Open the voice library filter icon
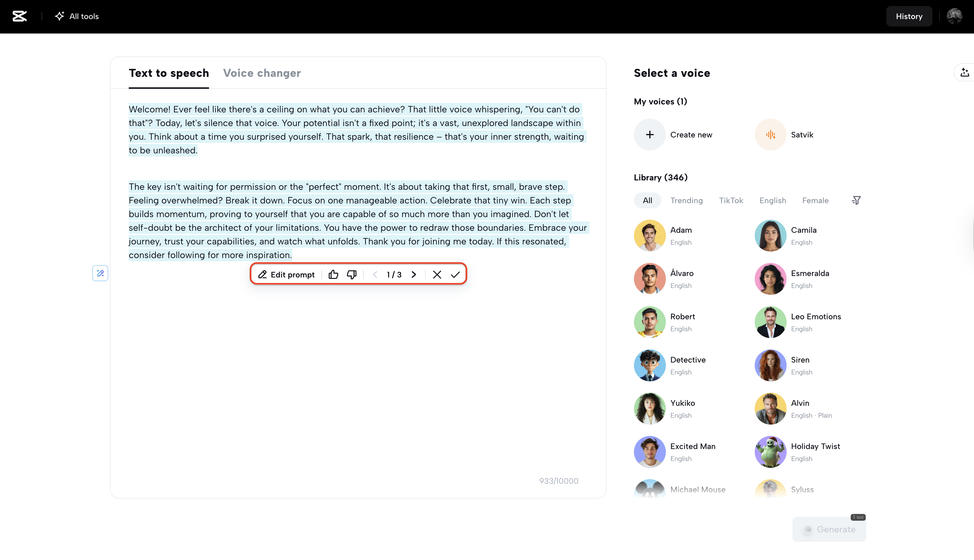The height and width of the screenshot is (560, 974). coord(856,200)
